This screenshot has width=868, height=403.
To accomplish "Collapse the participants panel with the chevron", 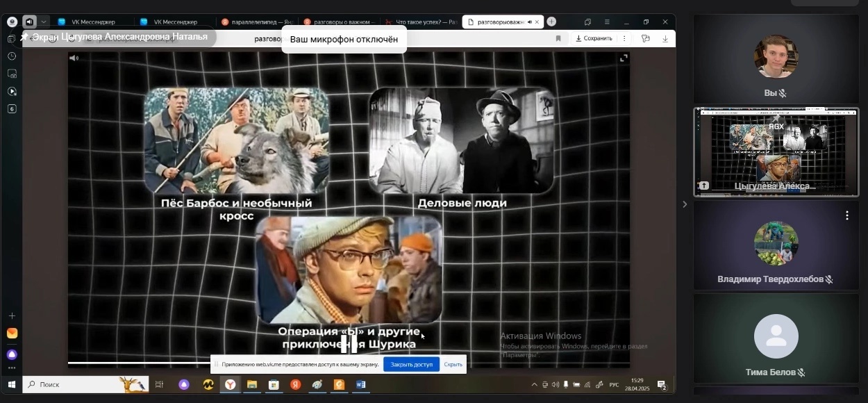I will pos(685,204).
